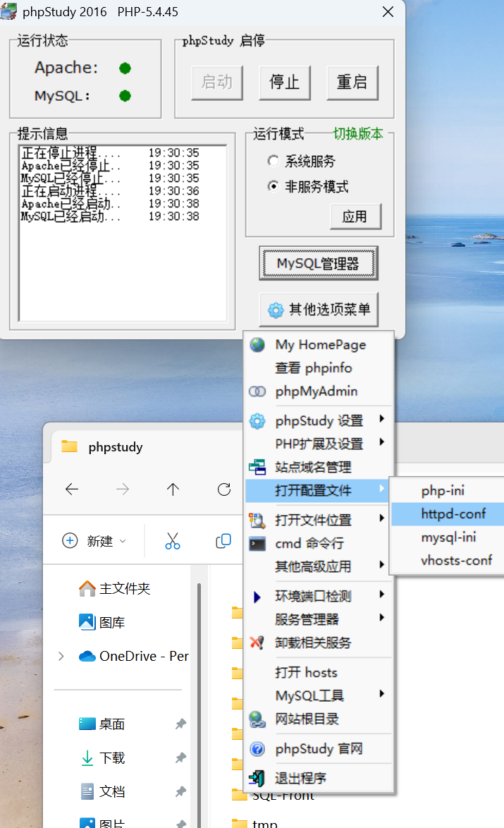Expand the phpStudy 设置 submenu
Image resolution: width=504 pixels, height=828 pixels.
[x=381, y=419]
